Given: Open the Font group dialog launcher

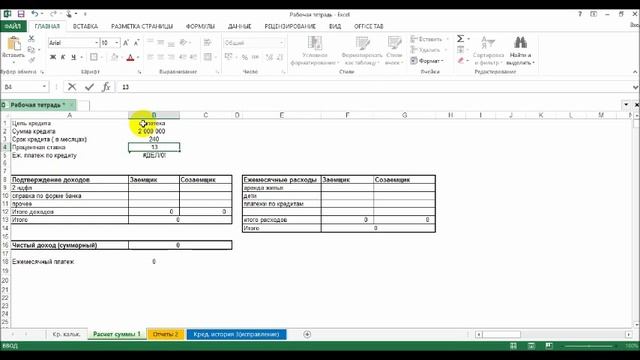Looking at the screenshot, I should point(140,72).
